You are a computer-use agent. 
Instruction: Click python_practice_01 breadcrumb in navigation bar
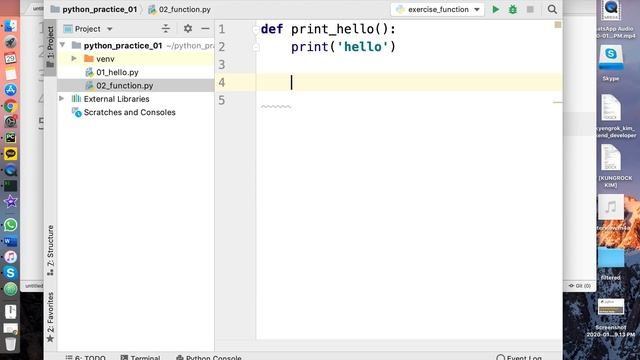point(94,9)
